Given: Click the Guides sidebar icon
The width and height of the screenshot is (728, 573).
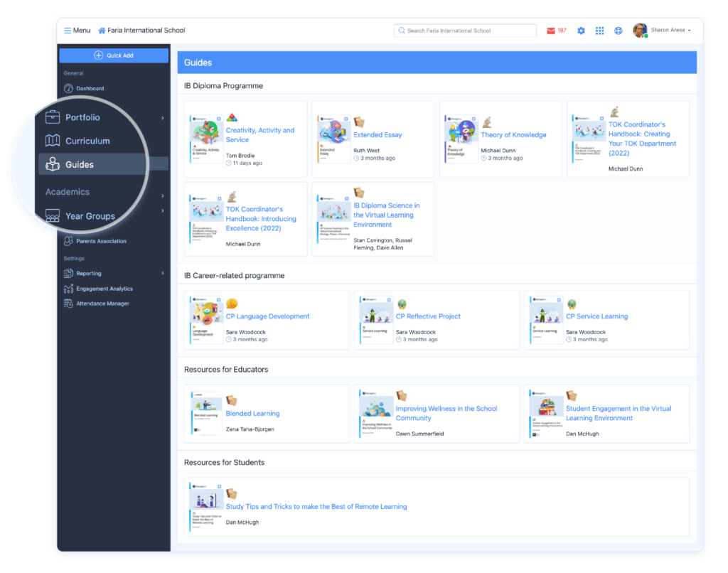Looking at the screenshot, I should [x=53, y=164].
